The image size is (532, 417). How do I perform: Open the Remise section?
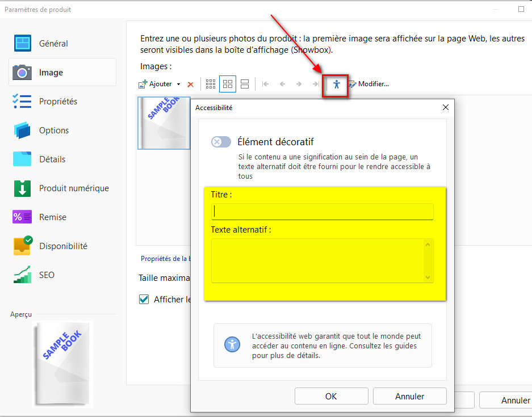click(x=62, y=217)
